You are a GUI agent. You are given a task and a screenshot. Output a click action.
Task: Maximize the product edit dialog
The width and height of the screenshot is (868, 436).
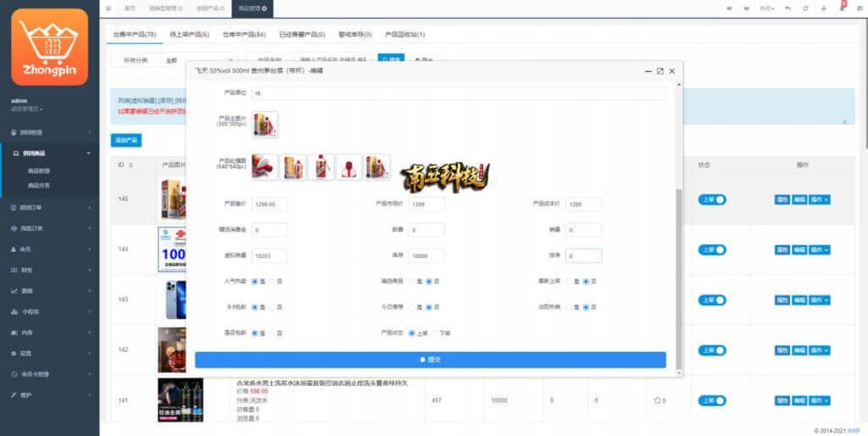[x=659, y=71]
